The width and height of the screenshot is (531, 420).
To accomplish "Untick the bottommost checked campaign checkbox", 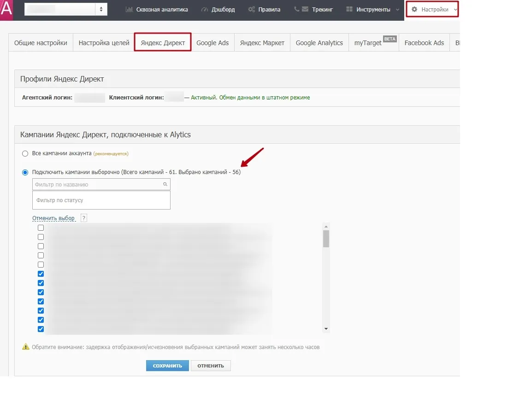I will tap(41, 329).
